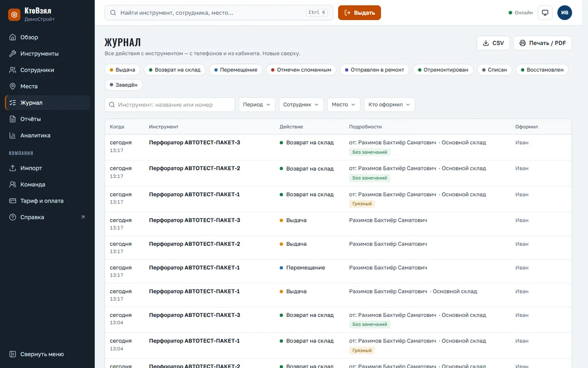
Task: Toggle the Возврат на склад filter chip
Action: click(x=175, y=70)
